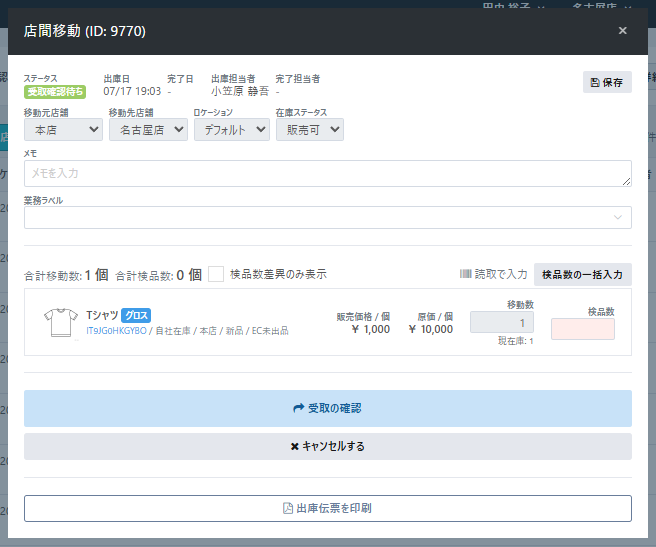Expand the 業務ラベル select field
This screenshot has height=547, width=656.
(x=328, y=217)
